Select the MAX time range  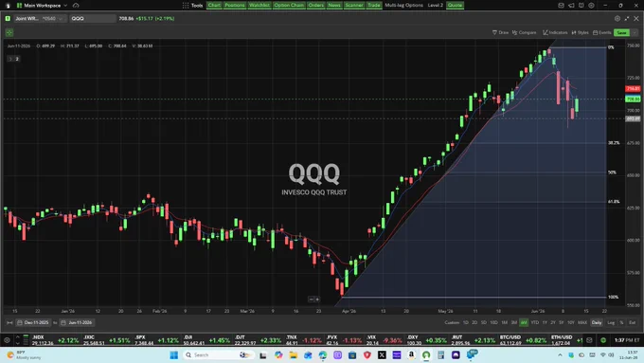(x=582, y=322)
